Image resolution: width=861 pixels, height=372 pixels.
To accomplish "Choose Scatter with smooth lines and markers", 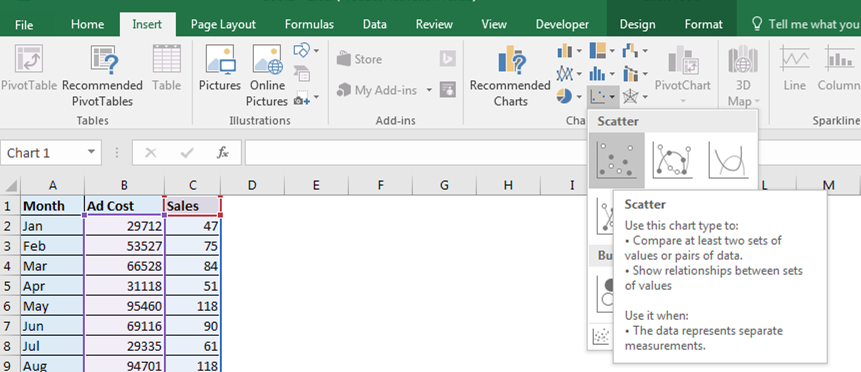I will pyautogui.click(x=673, y=160).
